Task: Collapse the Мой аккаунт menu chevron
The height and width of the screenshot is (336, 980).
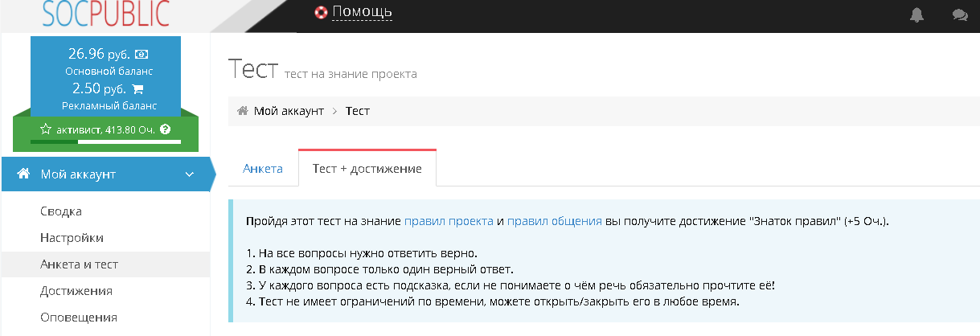Action: coord(189,174)
